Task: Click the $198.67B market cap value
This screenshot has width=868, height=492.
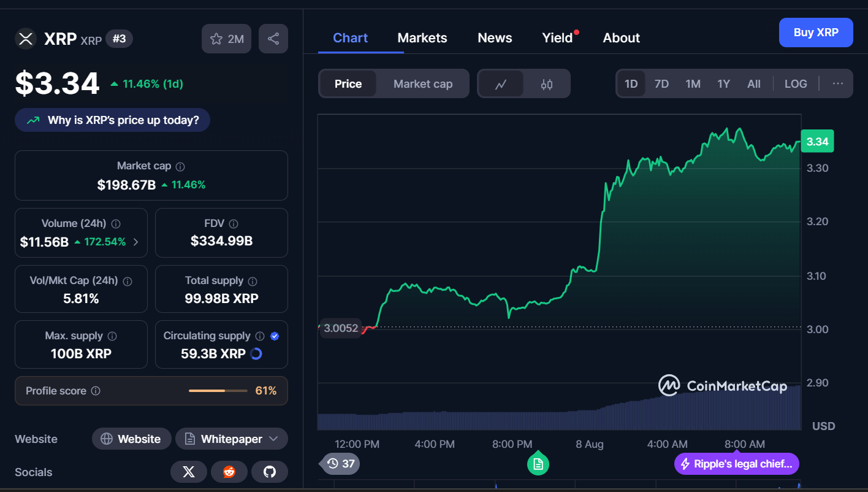Action: tap(126, 185)
